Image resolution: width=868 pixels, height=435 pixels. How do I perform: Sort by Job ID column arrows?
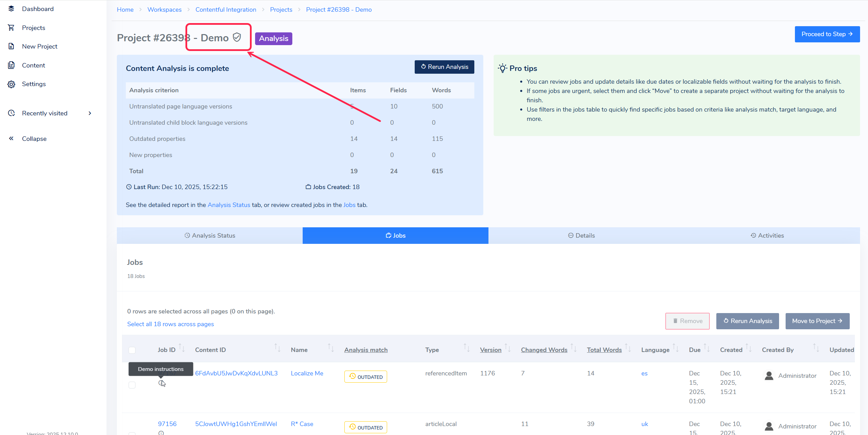point(182,348)
